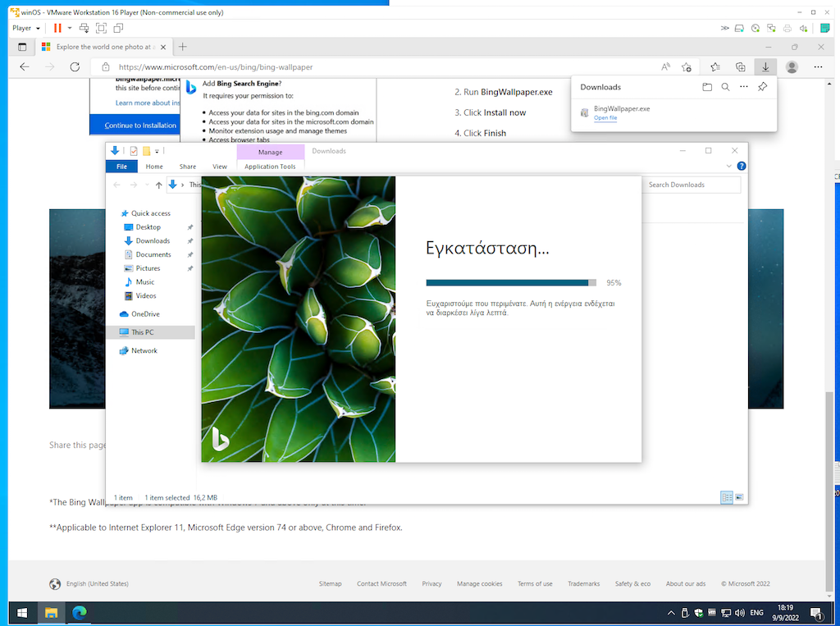The width and height of the screenshot is (840, 626).
Task: Click the Send Ctrl+Alt+Del icon in VMware
Action: [x=84, y=28]
